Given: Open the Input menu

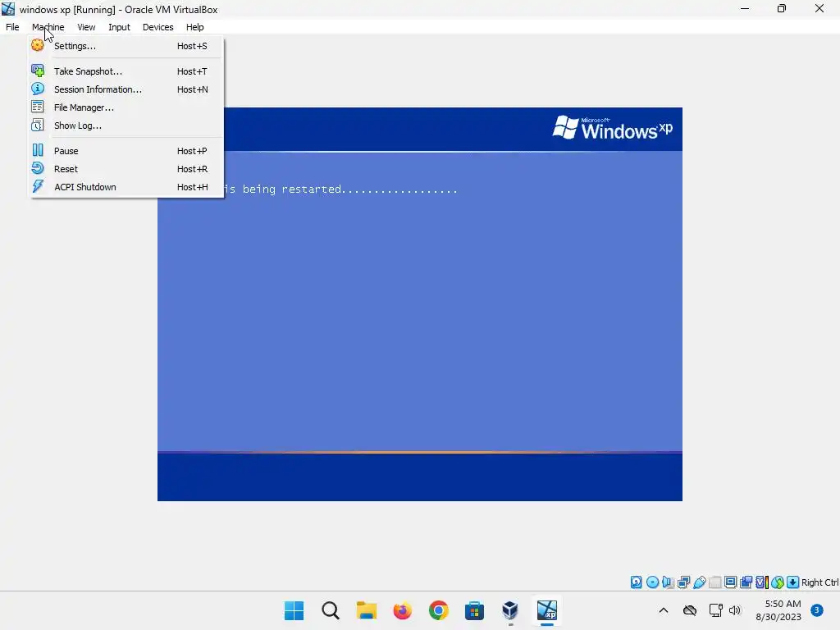Looking at the screenshot, I should [x=119, y=27].
